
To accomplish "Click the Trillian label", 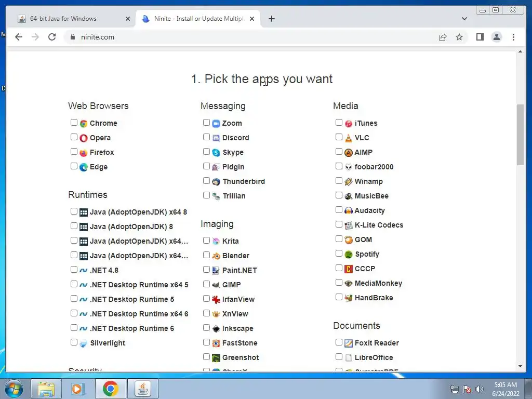I will pos(234,196).
